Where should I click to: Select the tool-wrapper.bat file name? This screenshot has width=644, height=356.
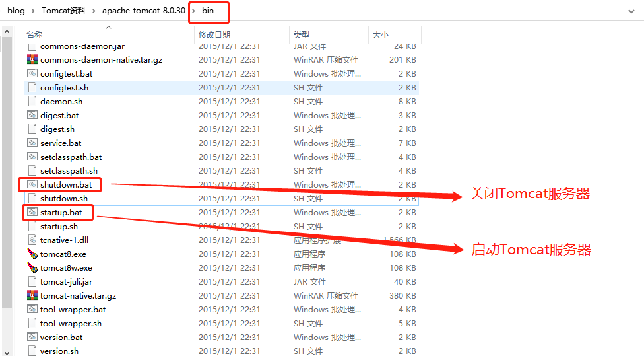(x=73, y=309)
